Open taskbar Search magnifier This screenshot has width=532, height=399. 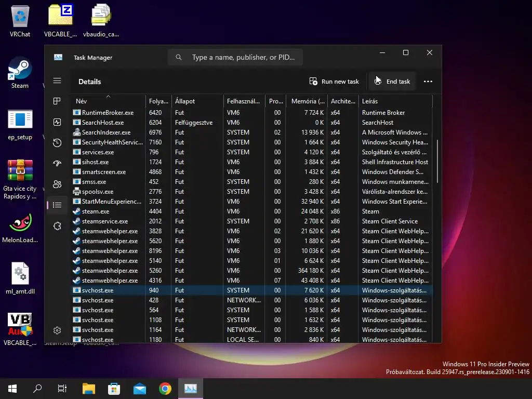37,389
